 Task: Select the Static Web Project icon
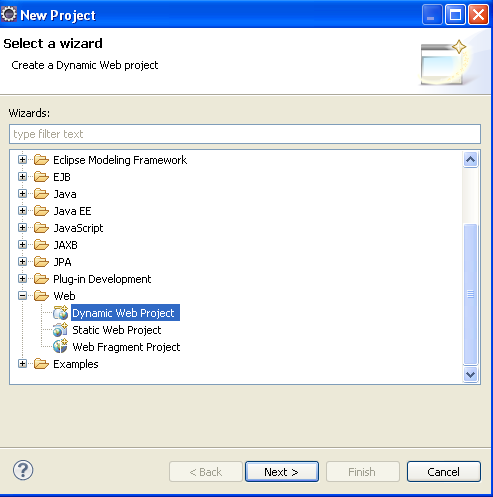point(61,330)
